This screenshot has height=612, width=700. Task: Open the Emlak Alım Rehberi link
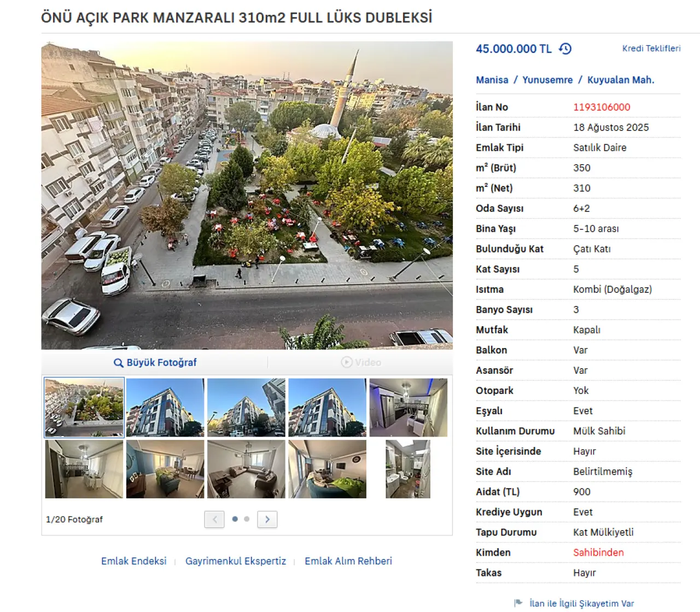click(348, 561)
